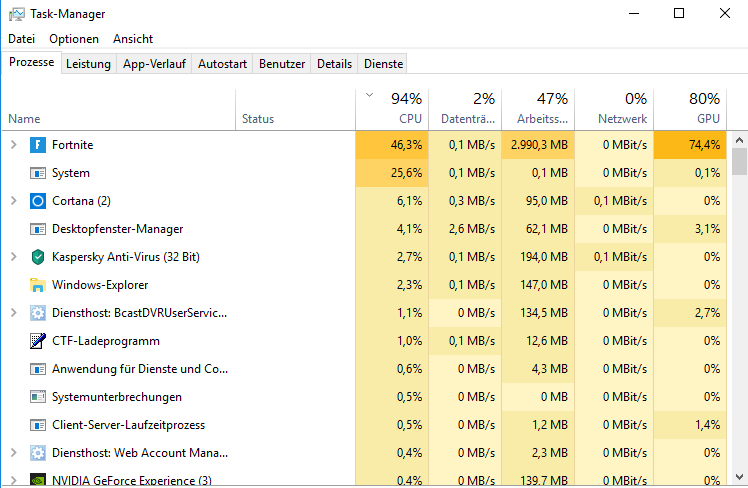Click the Kaspersky Anti-Virus shield icon
Viewport: 748px width, 488px height.
coord(38,257)
